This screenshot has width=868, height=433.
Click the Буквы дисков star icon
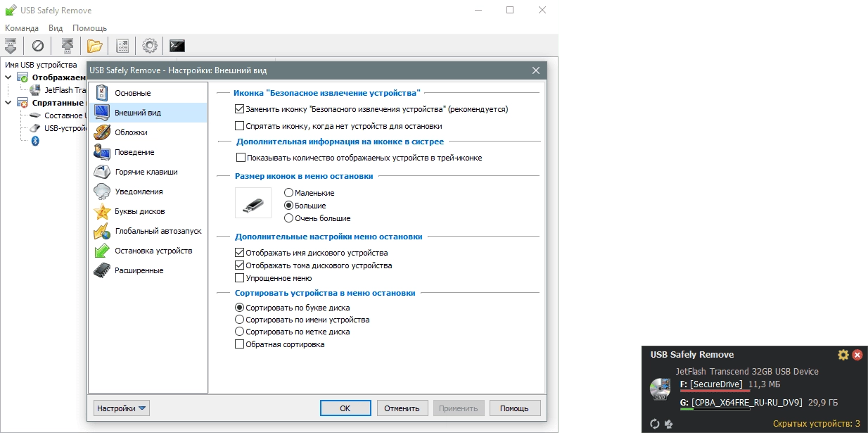point(102,211)
